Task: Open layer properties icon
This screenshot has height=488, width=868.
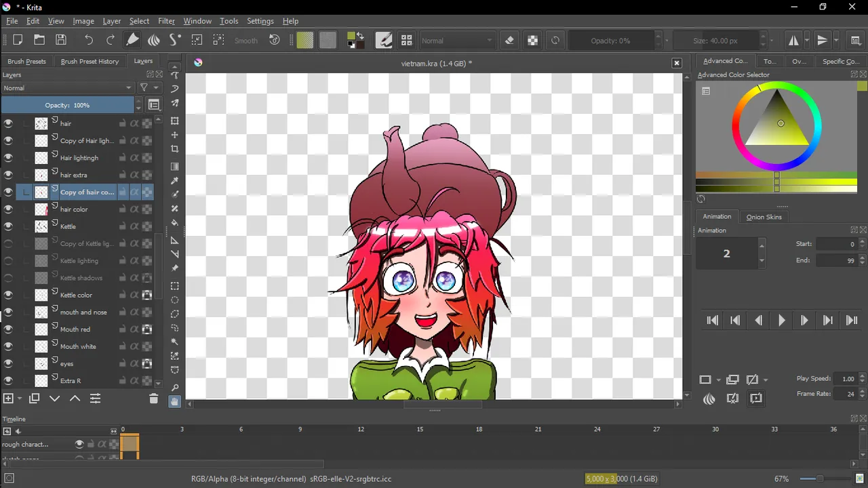Action: click(96, 399)
